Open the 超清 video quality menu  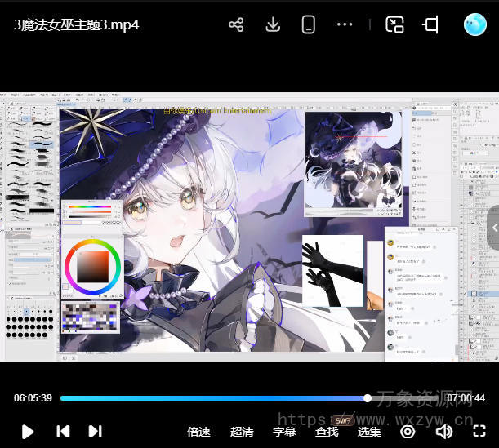tap(242, 432)
